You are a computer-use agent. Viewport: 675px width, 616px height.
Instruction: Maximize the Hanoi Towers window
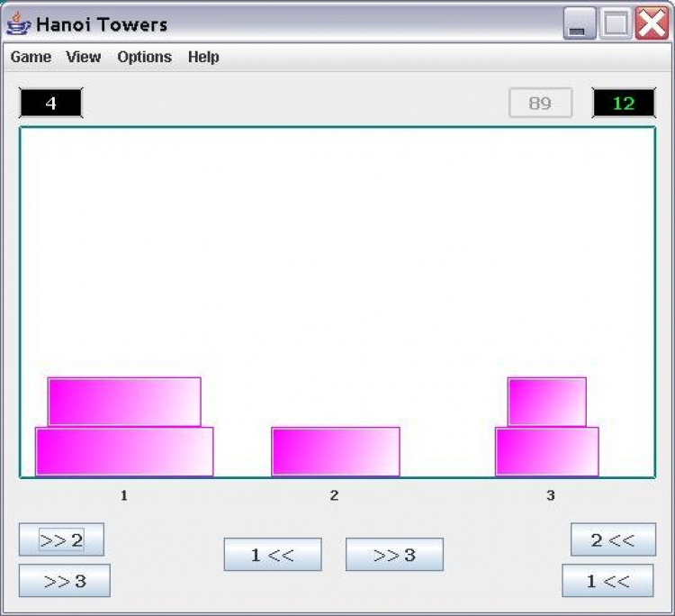click(616, 23)
